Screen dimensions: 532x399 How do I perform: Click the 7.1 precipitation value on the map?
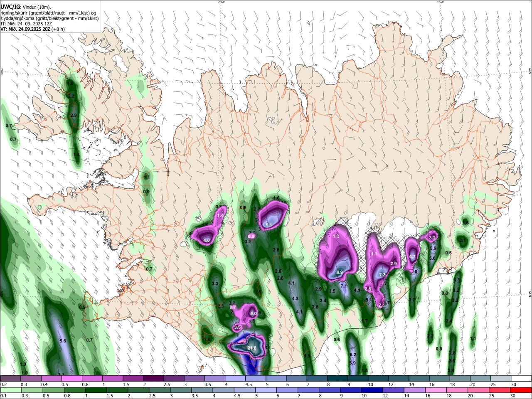344,286
